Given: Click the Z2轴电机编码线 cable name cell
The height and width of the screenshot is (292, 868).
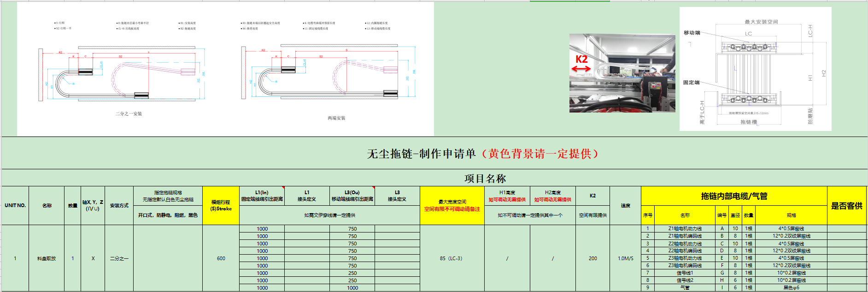Looking at the screenshot, I should coord(685,250).
